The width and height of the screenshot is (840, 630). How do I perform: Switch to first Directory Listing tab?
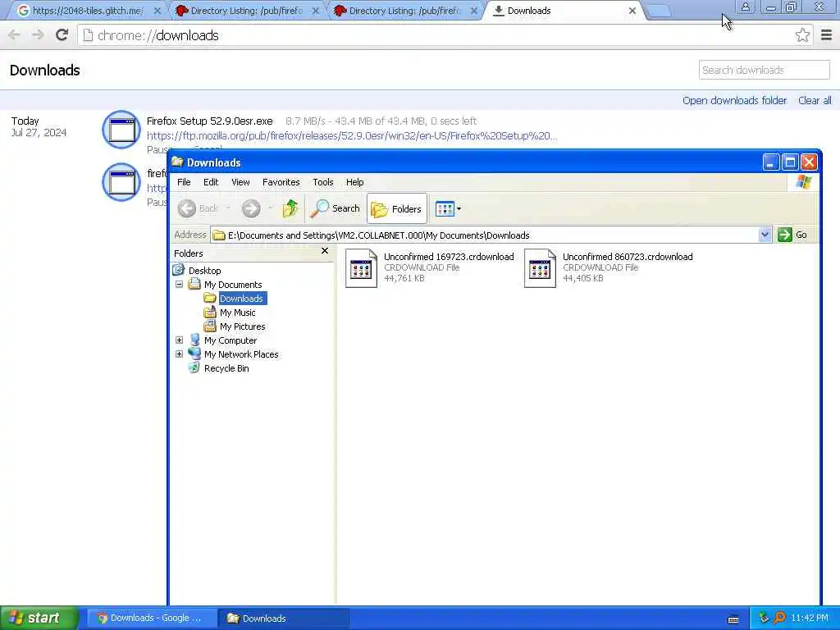(x=246, y=11)
